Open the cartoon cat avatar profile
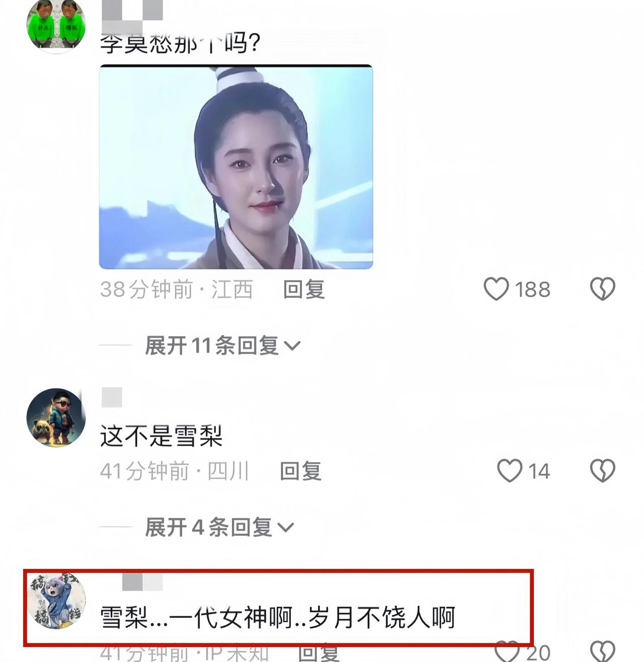This screenshot has height=662, width=644. point(56,600)
